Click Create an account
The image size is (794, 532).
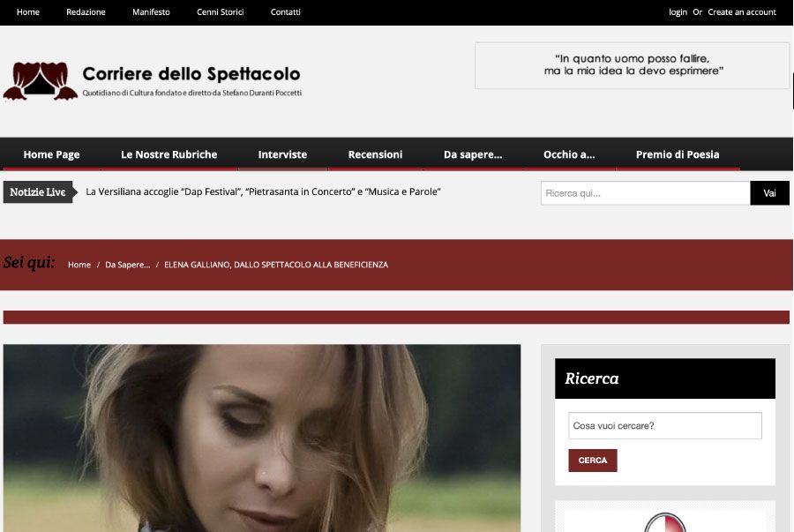pos(742,11)
